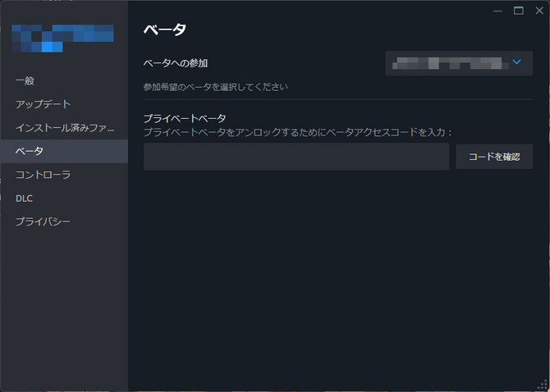
Task: Click the resize grip in bottom-right corner
Action: 542,384
